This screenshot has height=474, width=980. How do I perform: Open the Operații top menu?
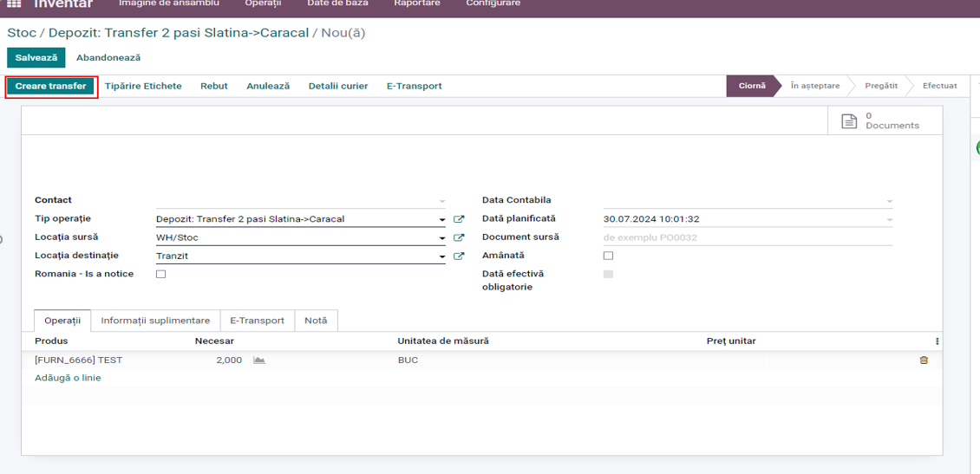[x=263, y=3]
